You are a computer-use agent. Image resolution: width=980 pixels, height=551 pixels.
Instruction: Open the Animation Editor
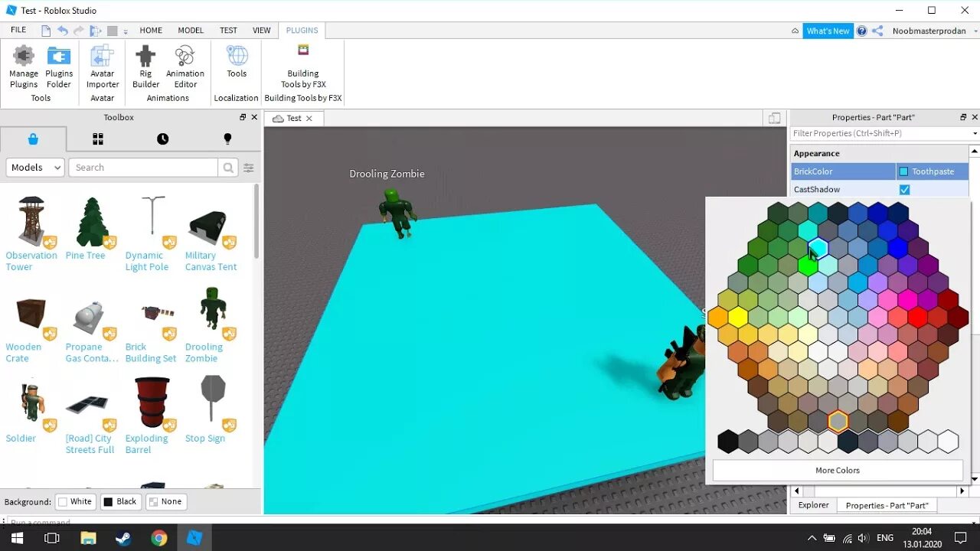[x=185, y=67]
